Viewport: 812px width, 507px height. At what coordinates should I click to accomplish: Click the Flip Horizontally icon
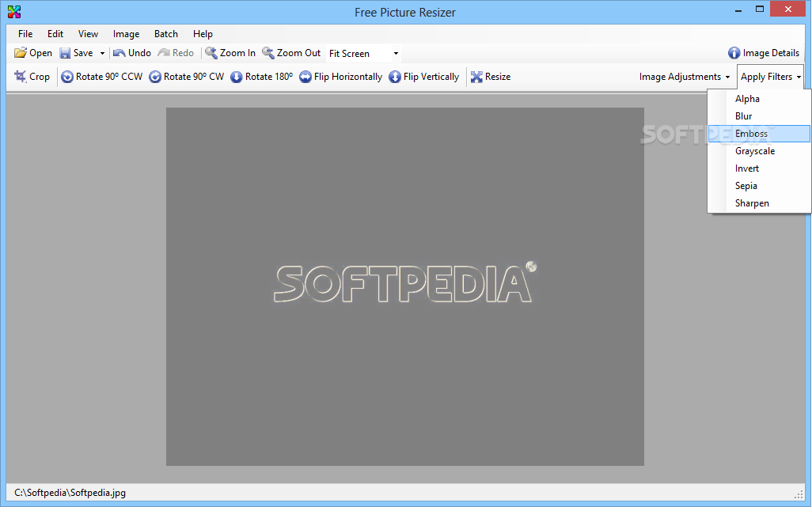point(305,77)
